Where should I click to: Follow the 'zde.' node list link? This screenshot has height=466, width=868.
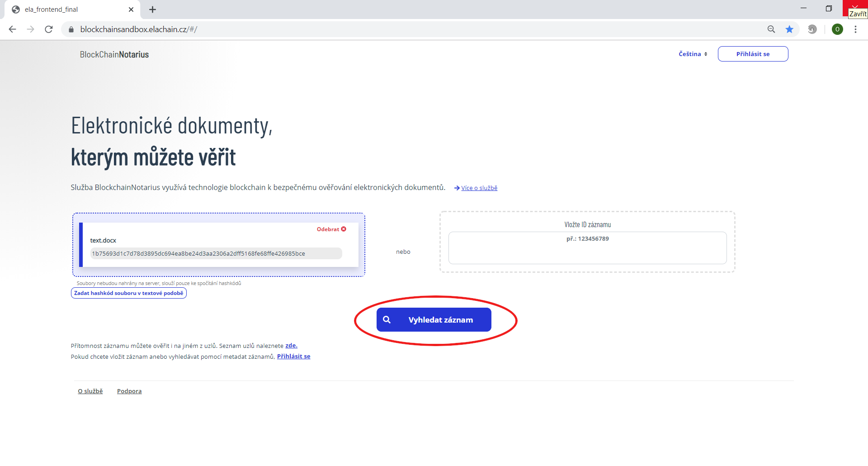point(291,346)
